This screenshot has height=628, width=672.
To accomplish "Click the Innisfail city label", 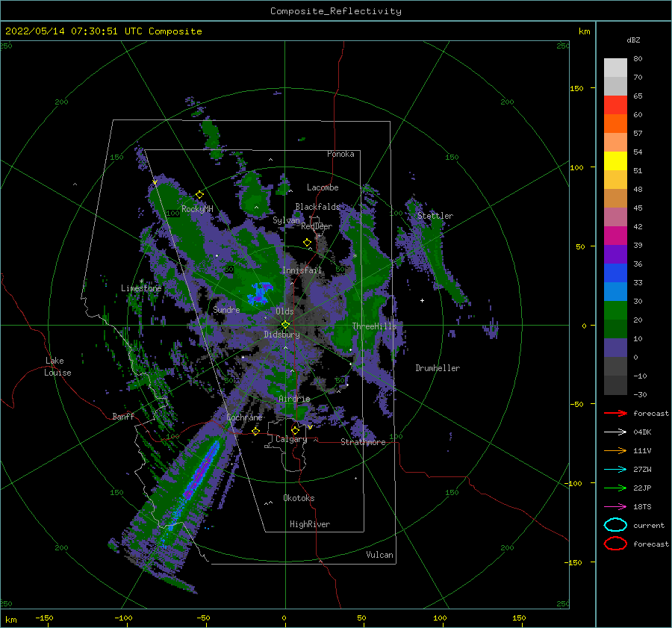I will coord(302,270).
